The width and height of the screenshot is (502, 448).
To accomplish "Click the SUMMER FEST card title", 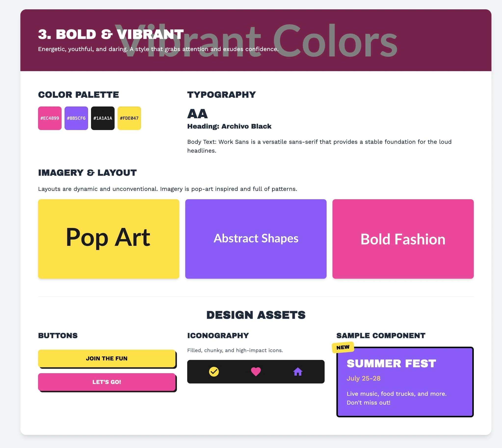I will [x=391, y=363].
